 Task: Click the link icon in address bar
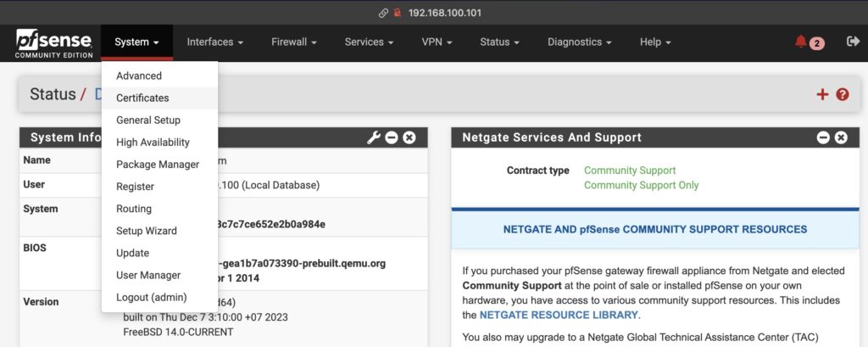(x=383, y=13)
